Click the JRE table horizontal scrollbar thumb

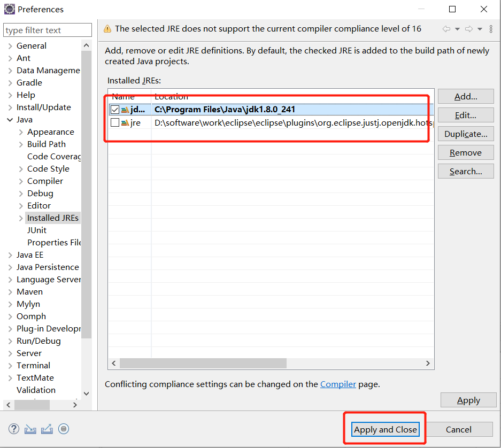[x=203, y=364]
